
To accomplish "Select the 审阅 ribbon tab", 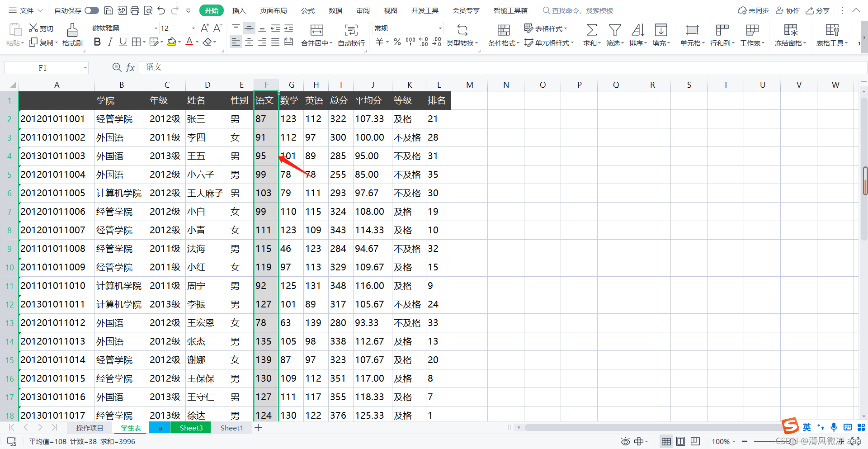I will point(363,10).
